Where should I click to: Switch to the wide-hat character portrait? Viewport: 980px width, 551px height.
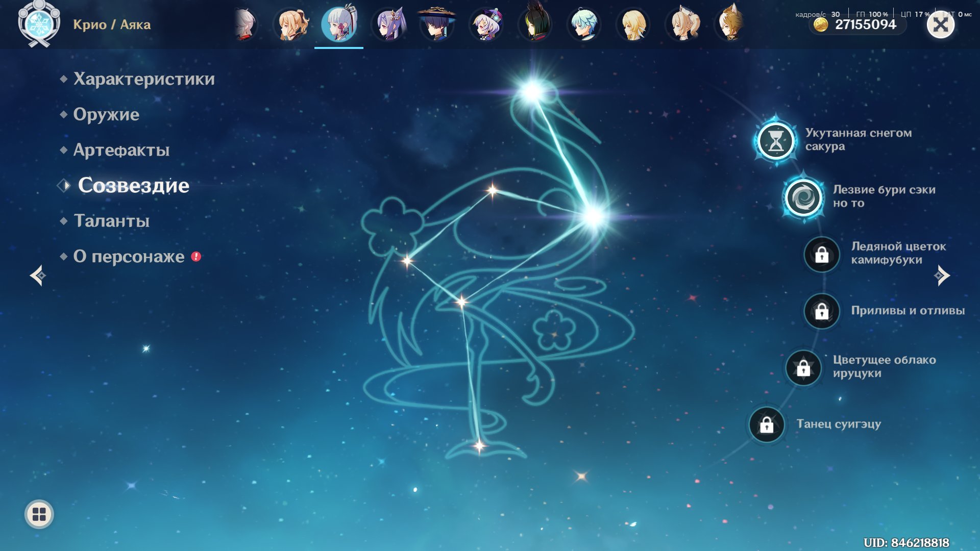[437, 24]
